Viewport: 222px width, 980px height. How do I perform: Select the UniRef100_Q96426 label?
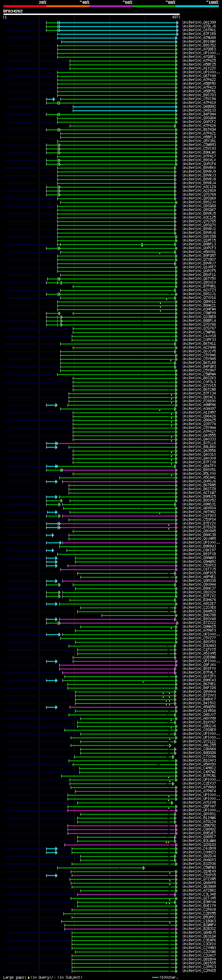(199, 416)
